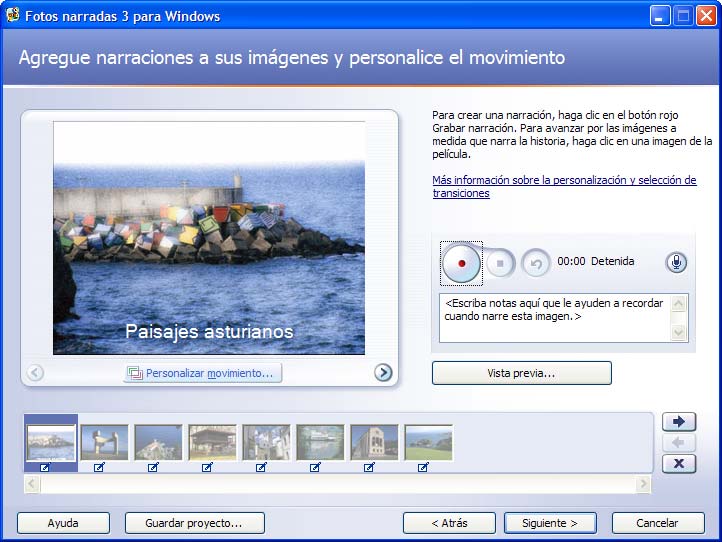The height and width of the screenshot is (542, 722).
Task: Click Vista previa button
Action: pyautogui.click(x=522, y=373)
